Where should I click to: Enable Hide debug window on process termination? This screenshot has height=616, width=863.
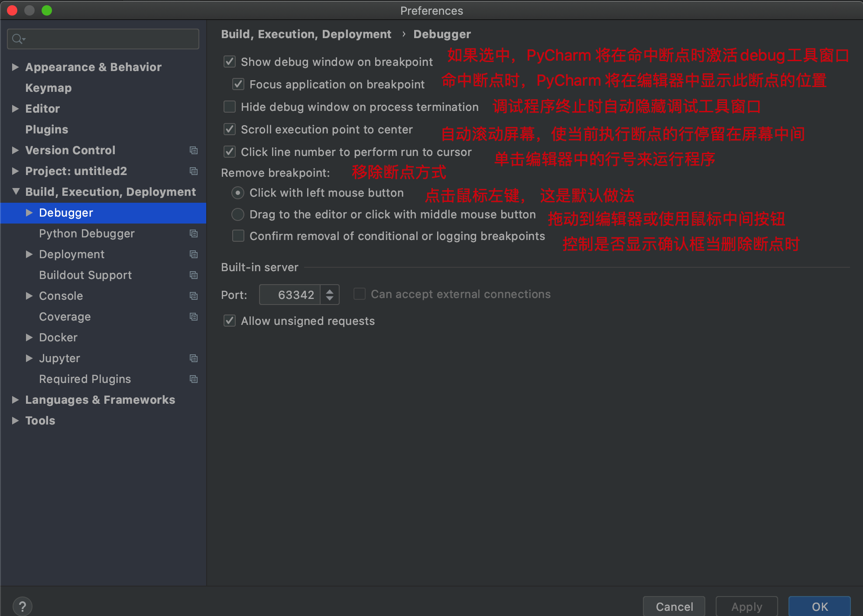tap(230, 107)
